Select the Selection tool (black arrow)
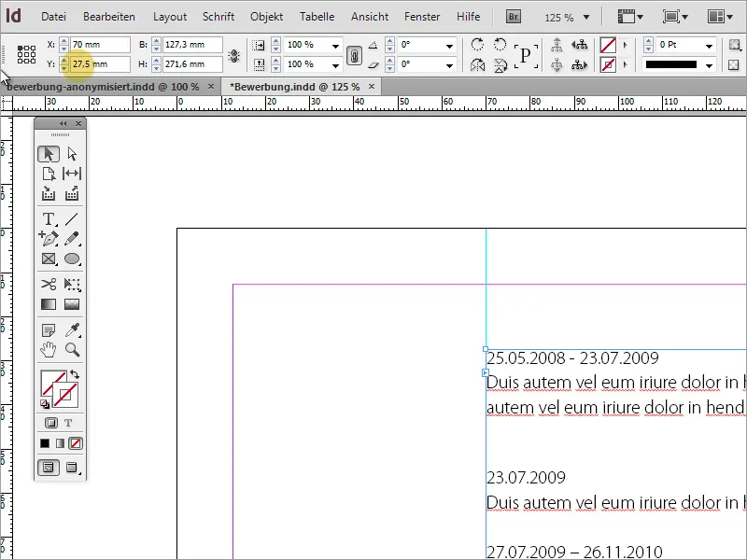 (x=49, y=154)
